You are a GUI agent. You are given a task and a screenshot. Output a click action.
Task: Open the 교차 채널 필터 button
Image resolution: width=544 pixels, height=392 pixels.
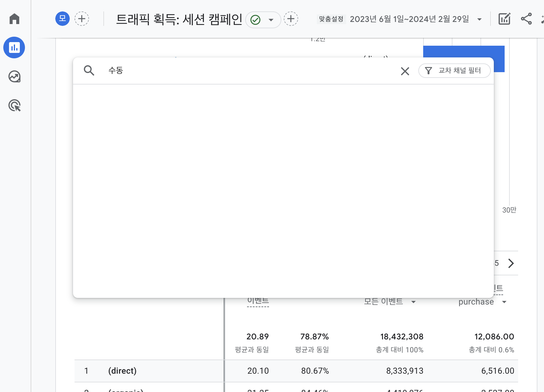pyautogui.click(x=454, y=71)
